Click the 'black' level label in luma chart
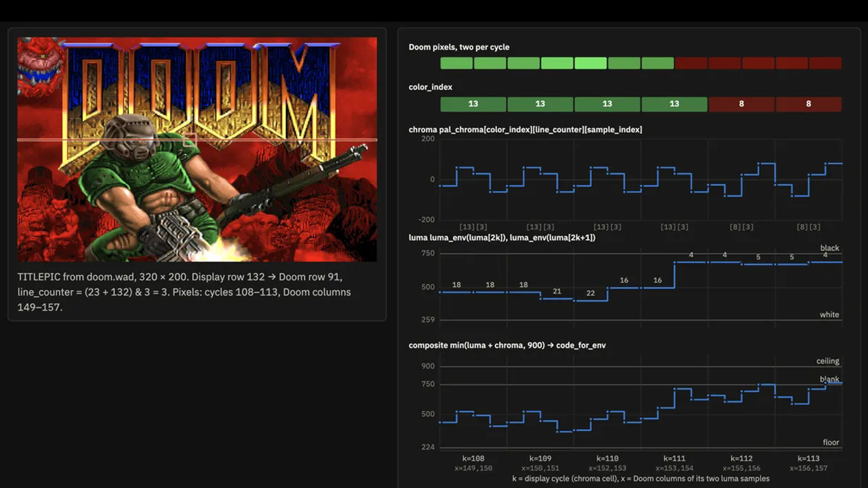Image resolution: width=868 pixels, height=488 pixels. click(829, 248)
